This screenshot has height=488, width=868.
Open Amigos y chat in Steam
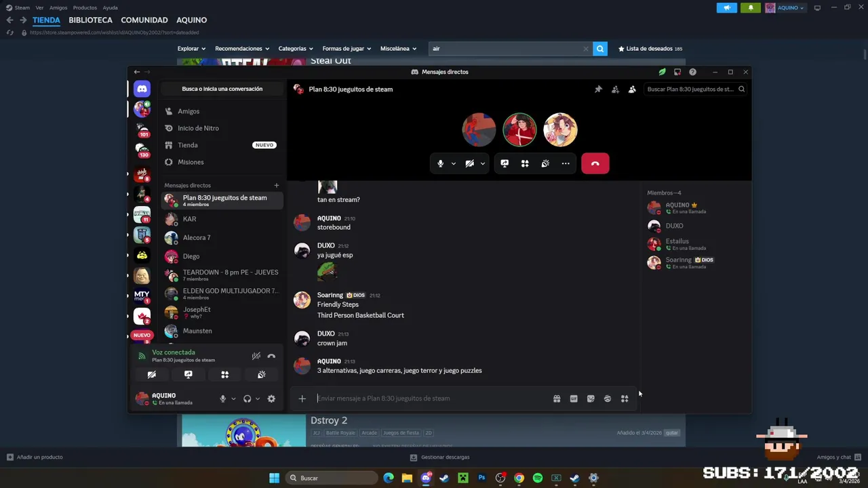click(x=839, y=457)
